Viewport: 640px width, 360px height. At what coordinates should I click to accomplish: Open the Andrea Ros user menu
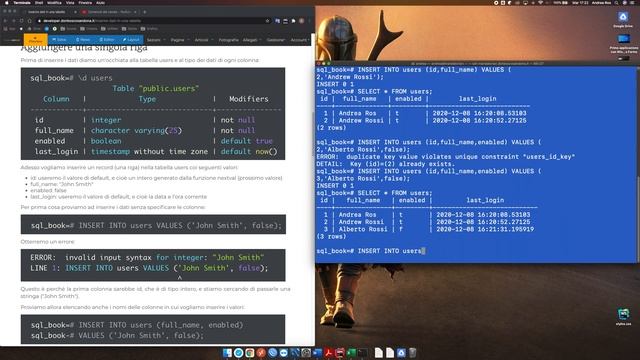pos(601,2)
